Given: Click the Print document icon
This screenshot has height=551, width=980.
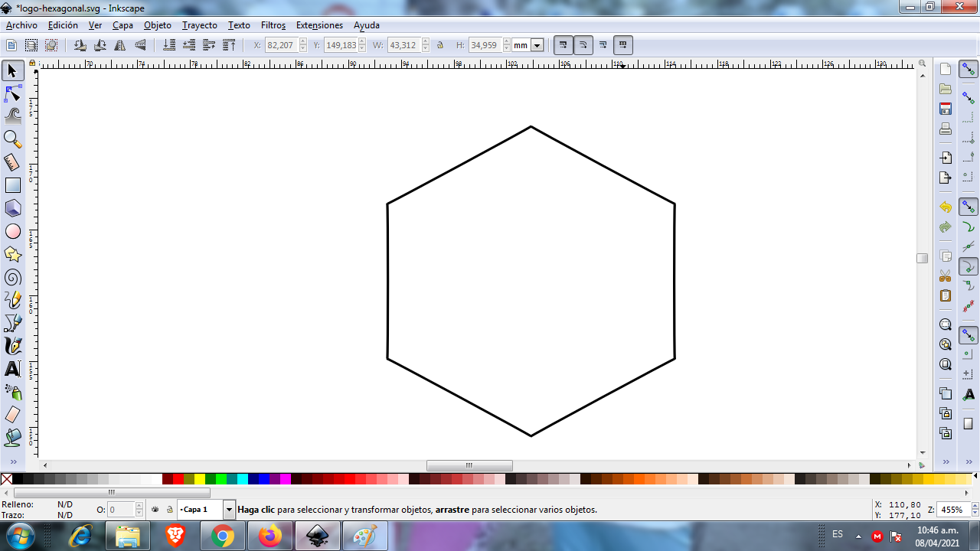Looking at the screenshot, I should (946, 129).
